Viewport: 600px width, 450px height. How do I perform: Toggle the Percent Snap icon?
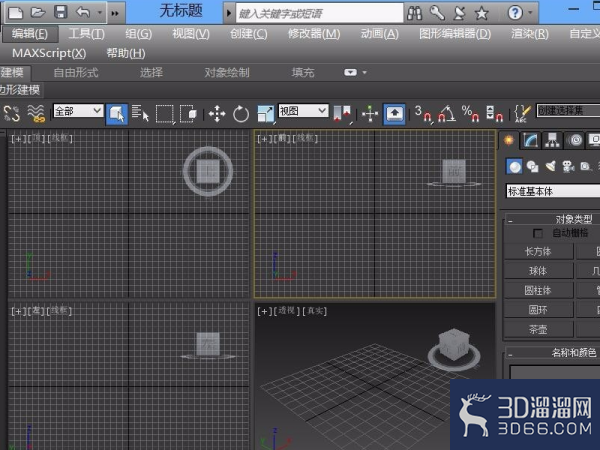pyautogui.click(x=470, y=114)
